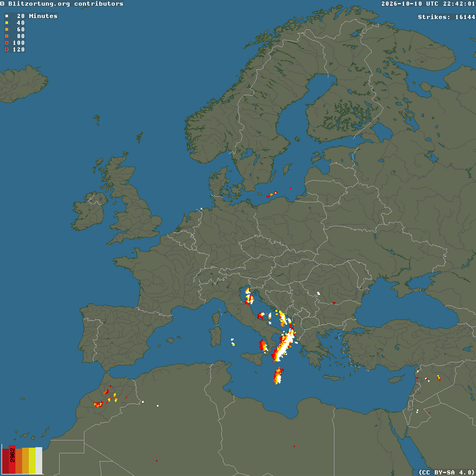Click the island of Iceland on the map
Viewport: 476px width, 476px height.
coord(23,83)
